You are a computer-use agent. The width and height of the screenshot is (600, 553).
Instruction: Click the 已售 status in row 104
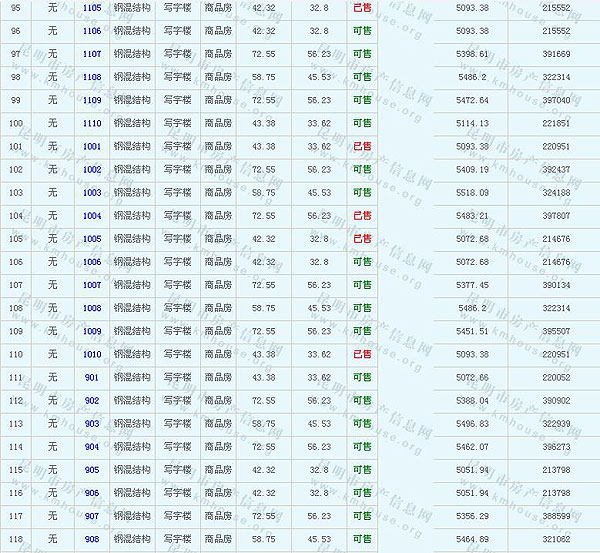click(361, 216)
